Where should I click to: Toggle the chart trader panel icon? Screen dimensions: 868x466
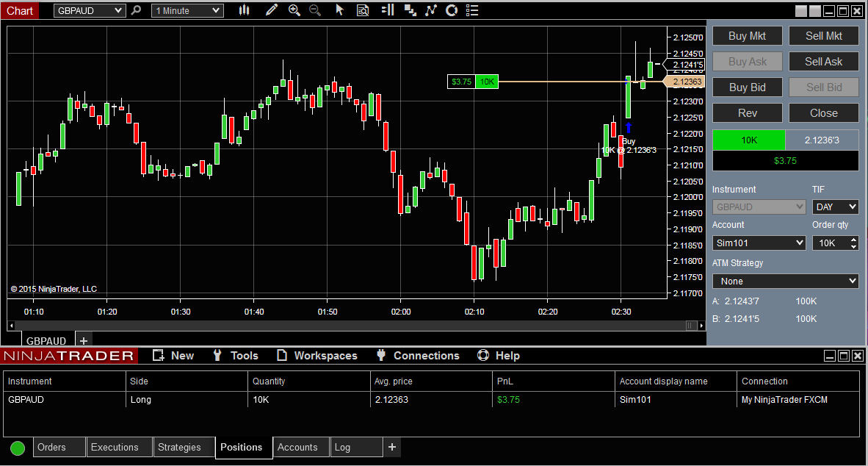tap(388, 10)
